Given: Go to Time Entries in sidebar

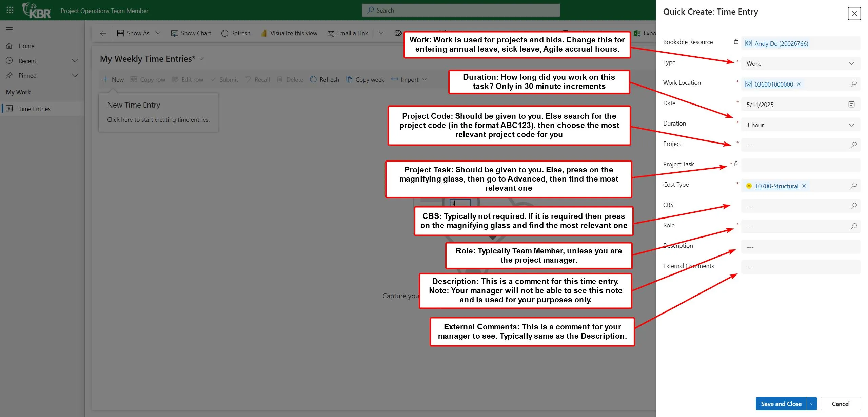Looking at the screenshot, I should 34,109.
